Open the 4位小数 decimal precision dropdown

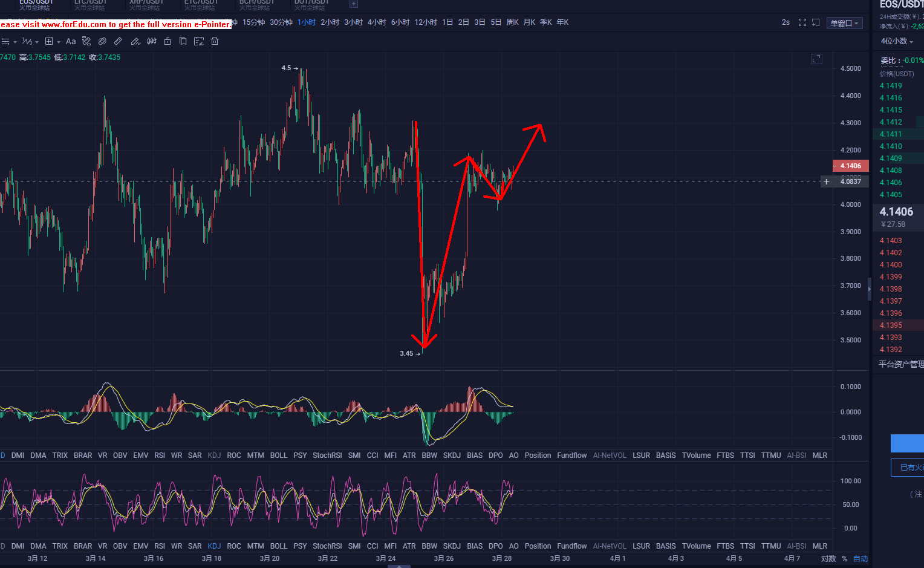pos(897,41)
